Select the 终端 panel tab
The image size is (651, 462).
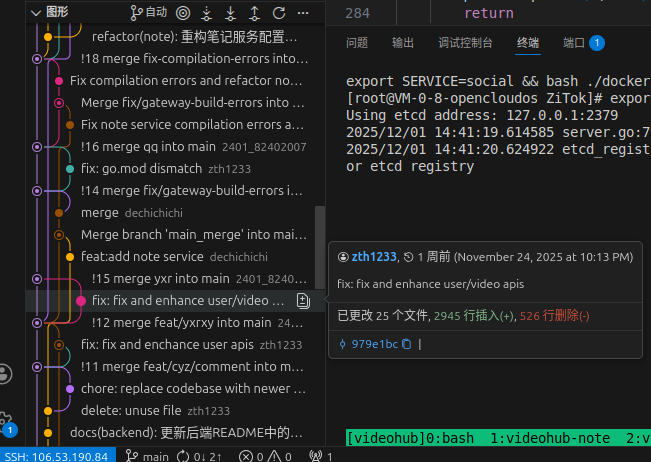[528, 43]
